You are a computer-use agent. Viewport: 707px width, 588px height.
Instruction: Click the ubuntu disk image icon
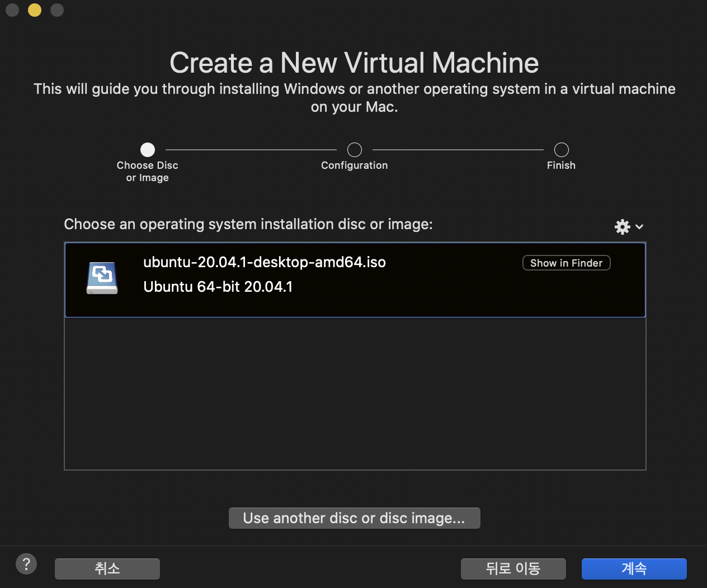tap(102, 278)
